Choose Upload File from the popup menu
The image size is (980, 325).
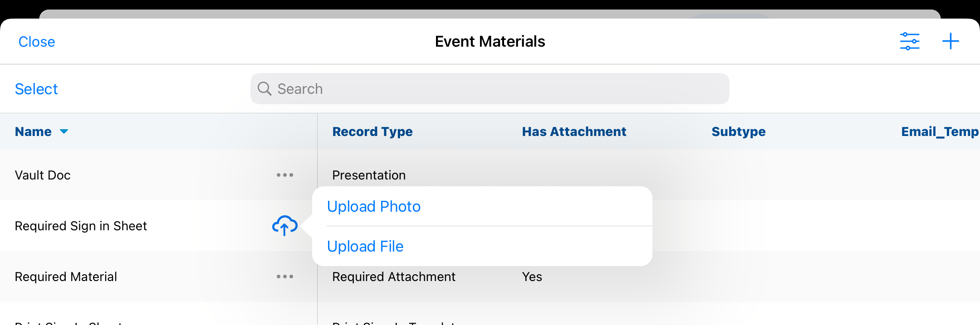[x=365, y=247]
